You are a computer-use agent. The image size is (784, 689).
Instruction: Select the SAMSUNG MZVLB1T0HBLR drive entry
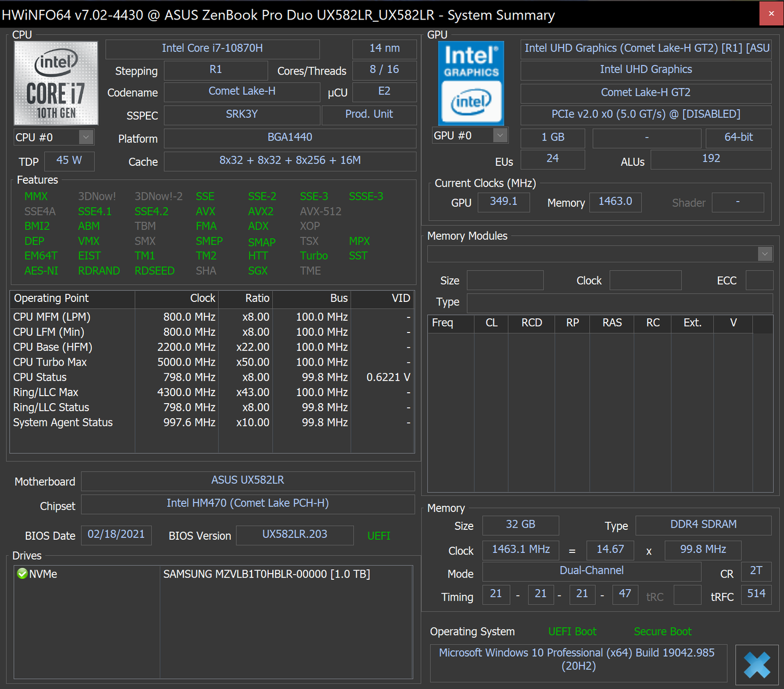pyautogui.click(x=267, y=574)
